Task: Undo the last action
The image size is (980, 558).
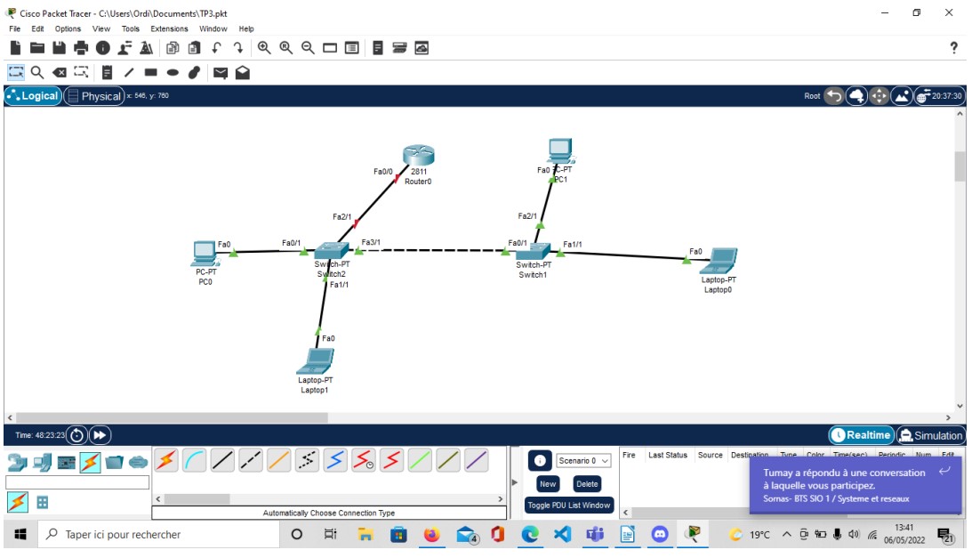Action: [x=217, y=48]
